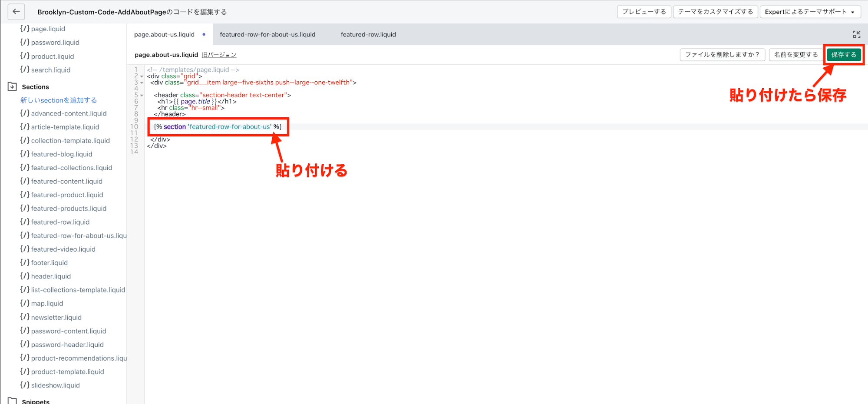Click liquid file icon beside search.liquid
Viewport: 868px width, 404px height.
[x=25, y=70]
